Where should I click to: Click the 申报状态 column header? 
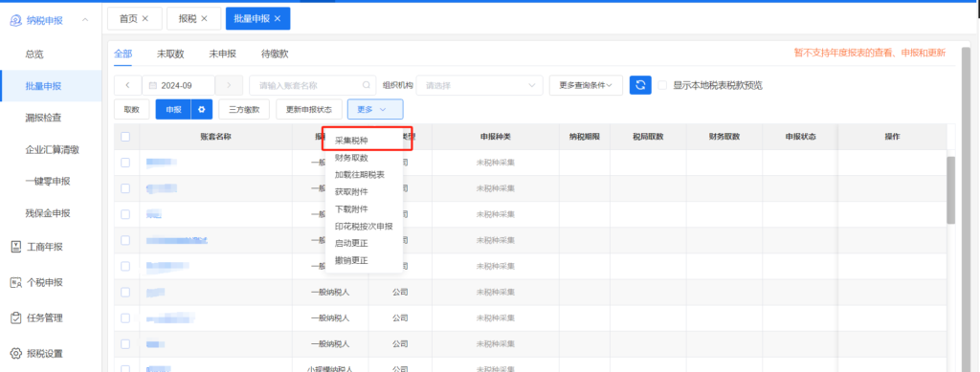point(801,137)
